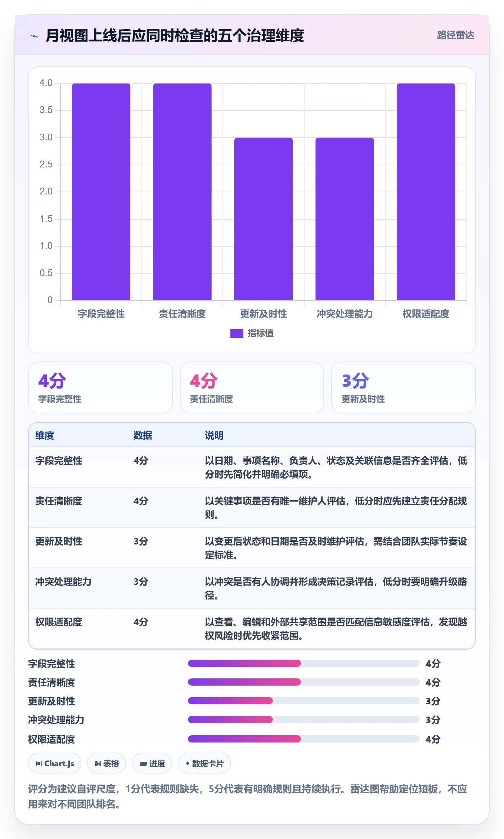Viewport: 504px width, 839px height.
Task: Click the 更新及时性 progress bar
Action: point(303,701)
